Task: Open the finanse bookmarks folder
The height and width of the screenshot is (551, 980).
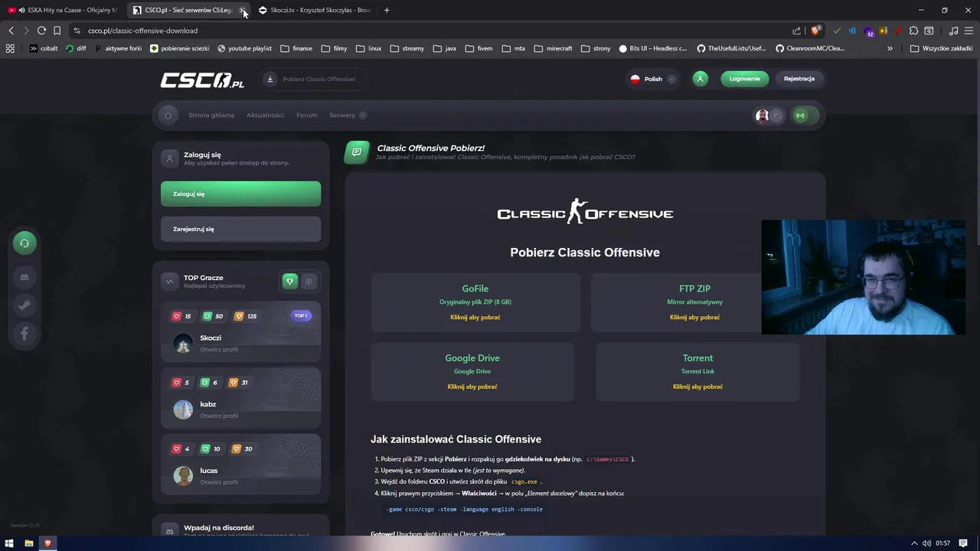Action: 296,48
